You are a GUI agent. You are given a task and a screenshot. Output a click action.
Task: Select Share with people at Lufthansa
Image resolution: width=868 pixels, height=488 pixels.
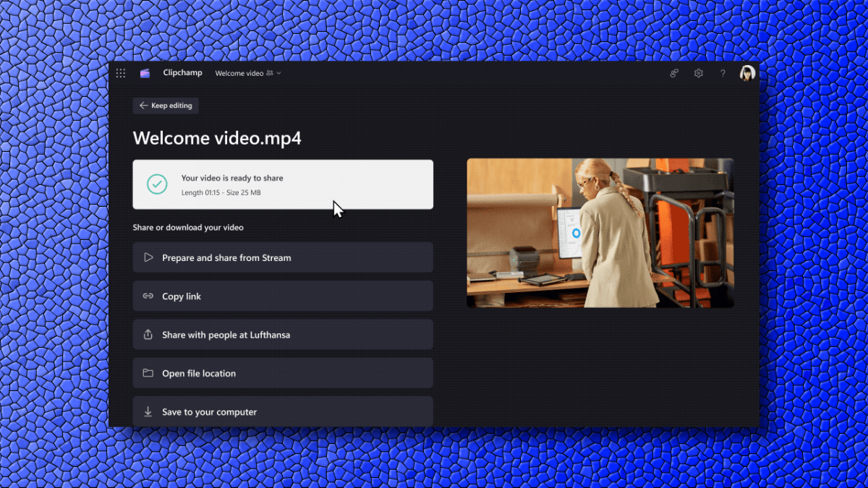point(283,335)
